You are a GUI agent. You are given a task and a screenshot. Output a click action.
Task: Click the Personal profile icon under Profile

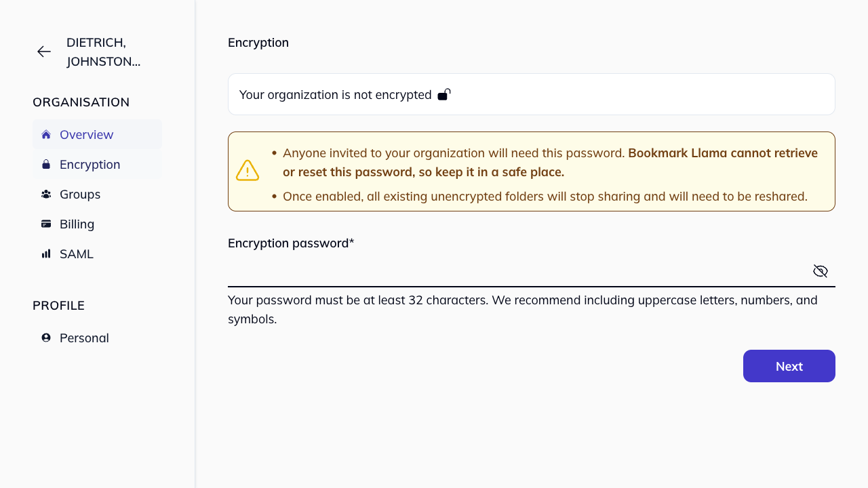click(x=45, y=338)
